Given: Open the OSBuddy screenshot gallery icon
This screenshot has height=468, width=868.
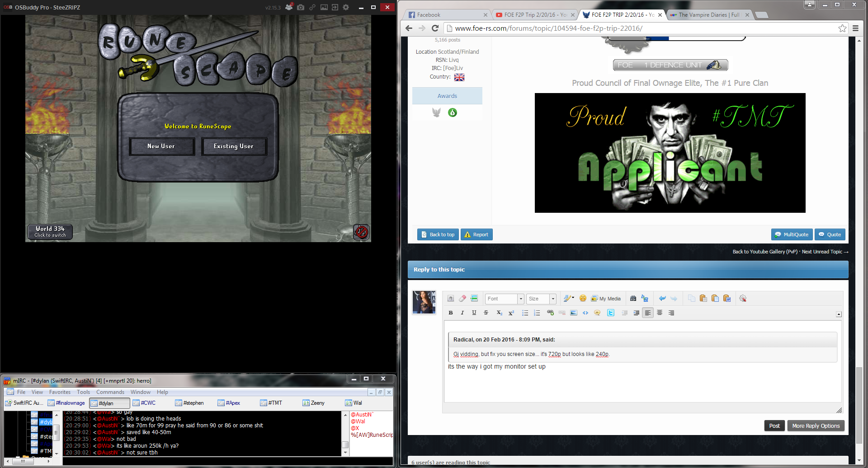Looking at the screenshot, I should click(324, 7).
